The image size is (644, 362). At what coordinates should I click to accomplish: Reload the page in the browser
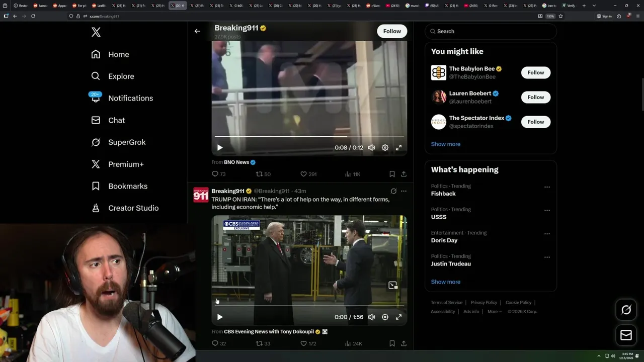[33, 16]
